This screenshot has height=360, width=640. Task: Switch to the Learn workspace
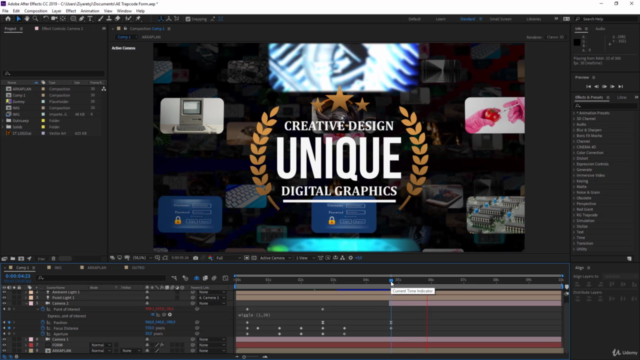[440, 19]
